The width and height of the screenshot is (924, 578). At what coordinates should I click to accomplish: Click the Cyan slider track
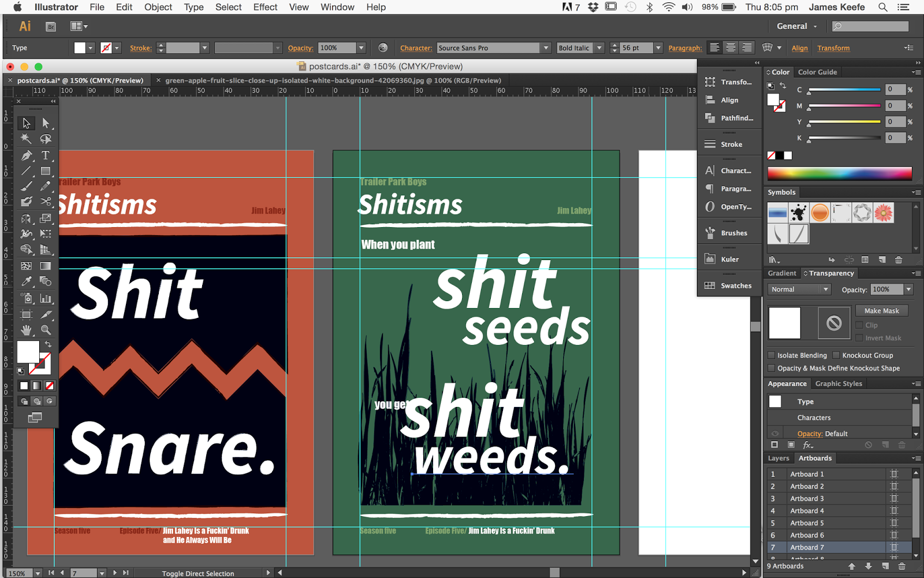coord(844,90)
